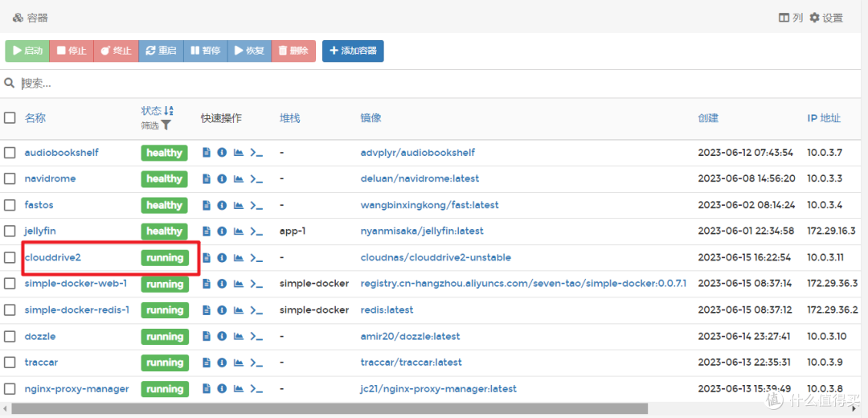The width and height of the screenshot is (868, 418).
Task: Sort by 创建 column header
Action: pyautogui.click(x=708, y=118)
